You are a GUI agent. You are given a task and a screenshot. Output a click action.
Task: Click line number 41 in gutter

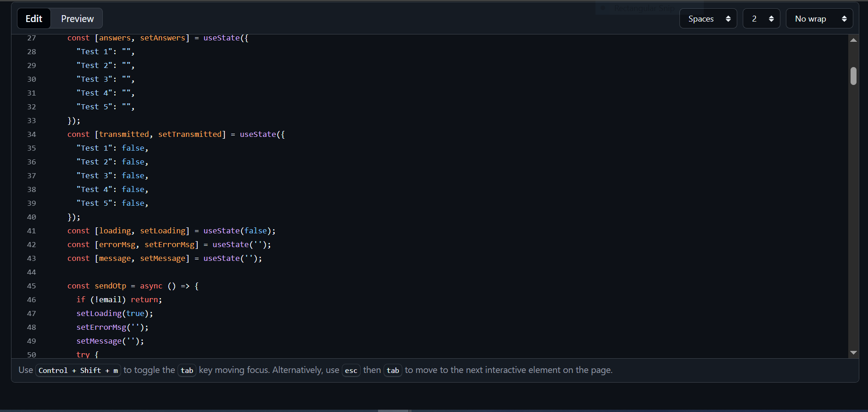coord(31,231)
